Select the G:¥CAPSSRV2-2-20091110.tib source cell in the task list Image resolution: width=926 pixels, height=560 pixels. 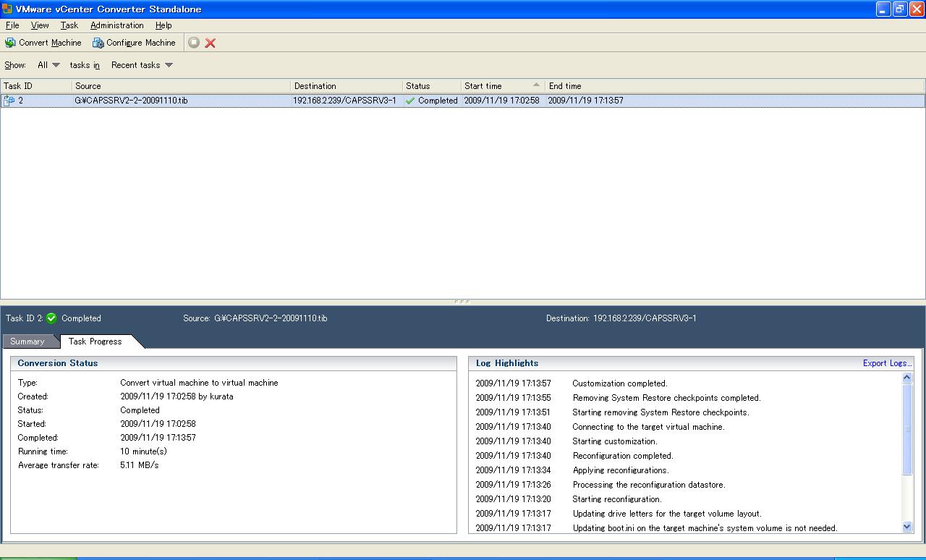pos(131,101)
